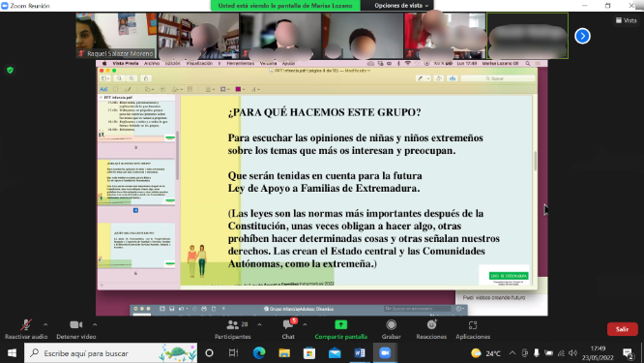Stop camera with Detener video
This screenshot has width=644, height=363.
[76, 329]
